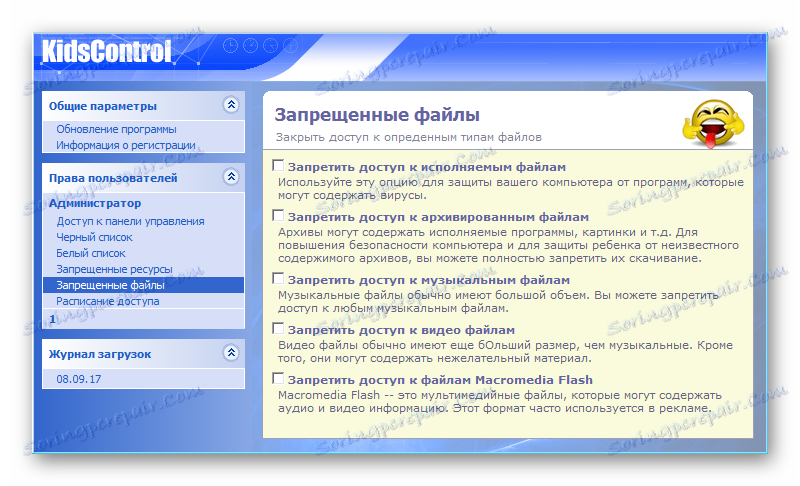Click the Запрещенные файлы page title
Image resolution: width=800 pixels, height=486 pixels.
pos(377,115)
